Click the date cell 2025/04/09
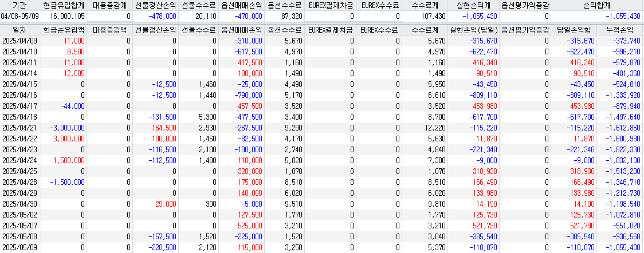This screenshot has height=253, width=644. (x=20, y=41)
